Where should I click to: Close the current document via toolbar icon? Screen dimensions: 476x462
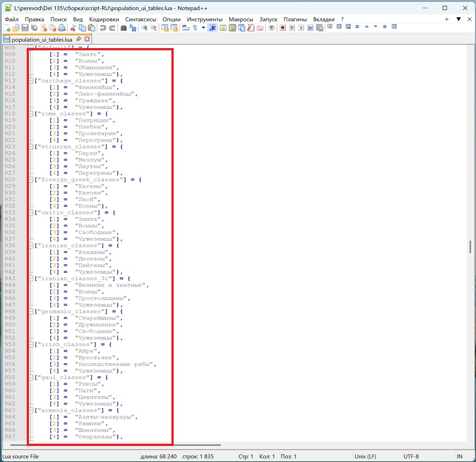[43, 28]
